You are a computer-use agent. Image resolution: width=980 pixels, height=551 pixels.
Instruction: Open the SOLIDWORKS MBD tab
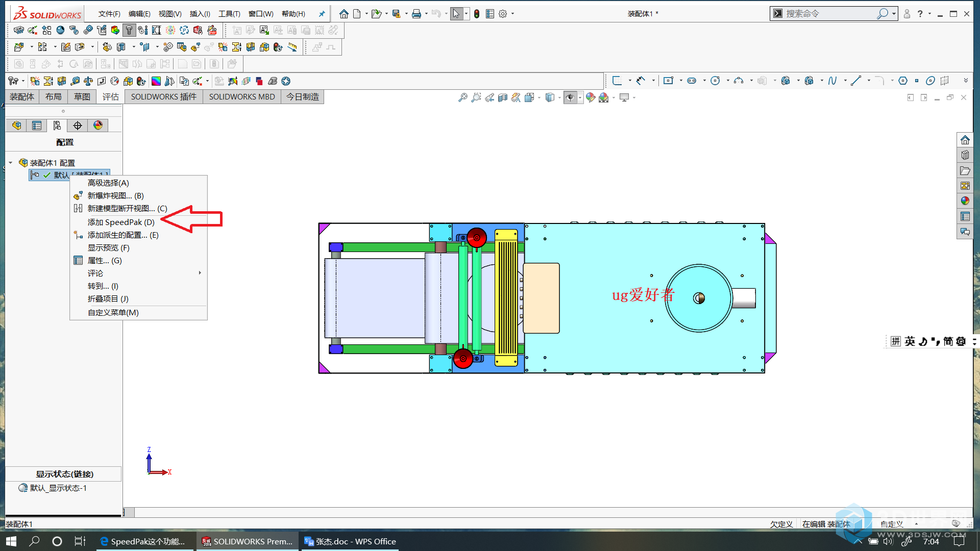(242, 96)
